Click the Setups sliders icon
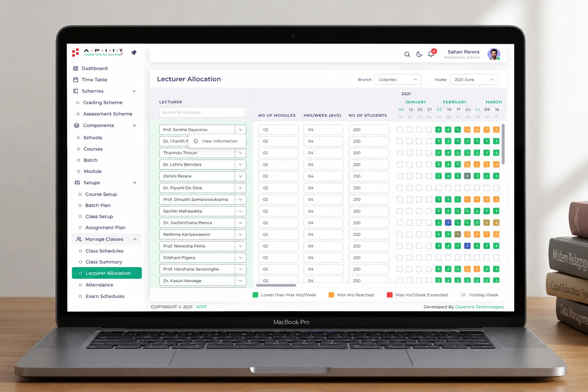588x392 pixels. click(77, 183)
